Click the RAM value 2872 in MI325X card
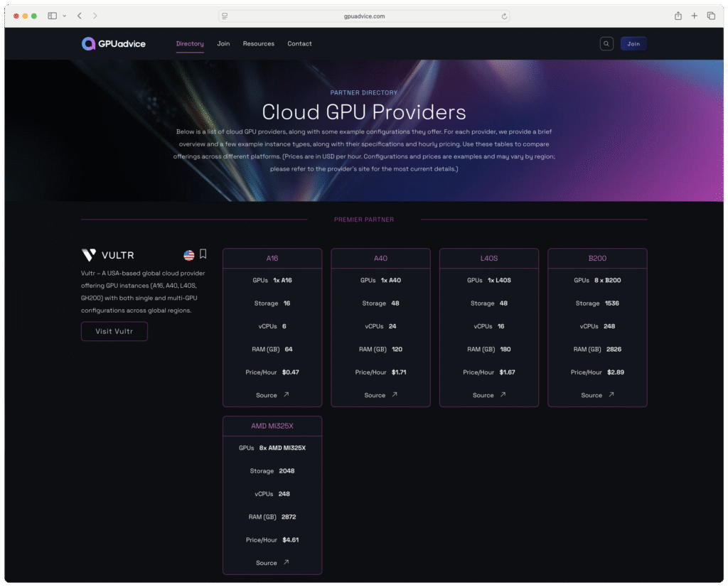Image resolution: width=728 pixels, height=587 pixels. pos(289,517)
